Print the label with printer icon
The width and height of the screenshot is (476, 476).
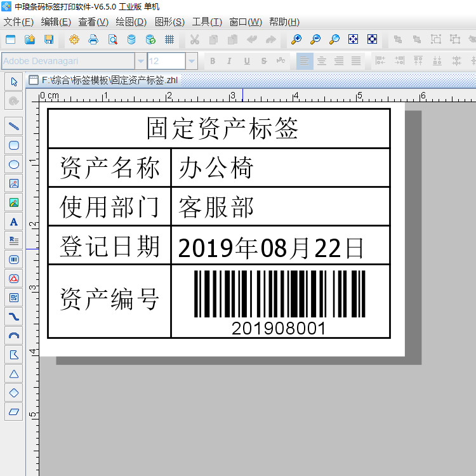pos(93,39)
